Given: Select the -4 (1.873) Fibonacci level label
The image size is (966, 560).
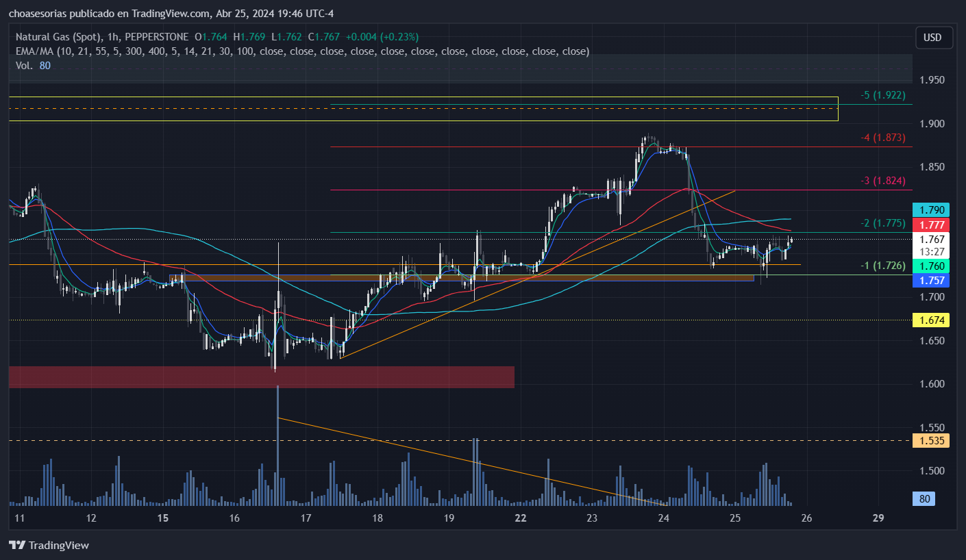Looking at the screenshot, I should (x=883, y=138).
